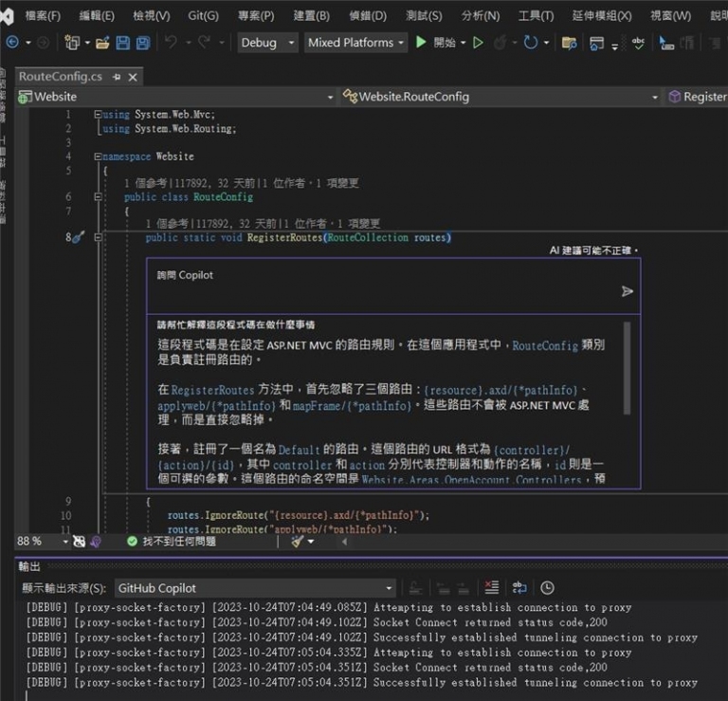728x701 pixels.
Task: Click the Hot Reload flame icon
Action: 500,43
